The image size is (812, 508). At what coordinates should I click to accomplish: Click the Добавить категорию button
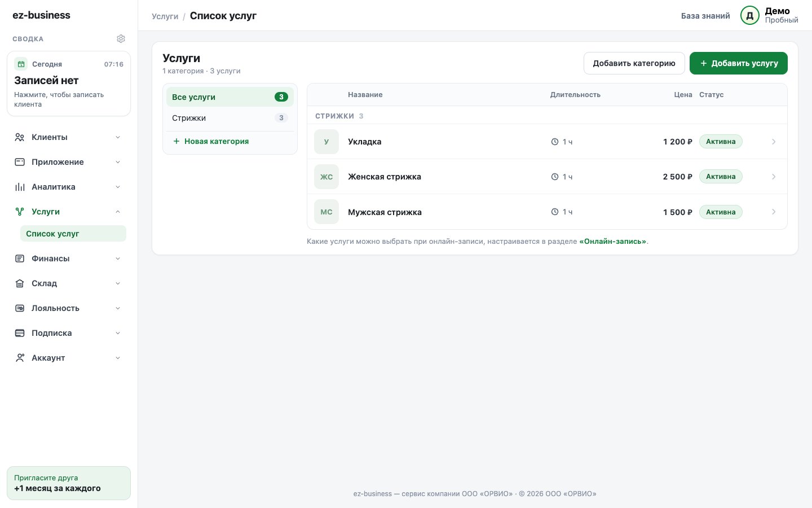(x=634, y=63)
